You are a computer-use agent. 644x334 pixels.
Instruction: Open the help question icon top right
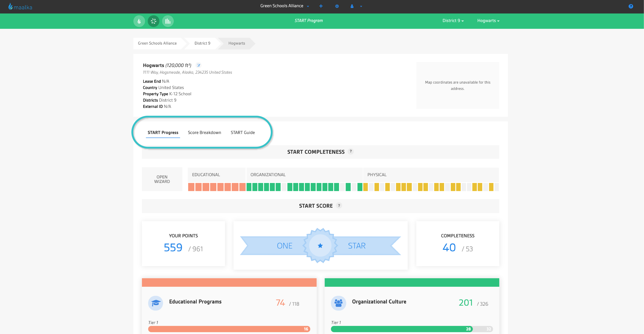pos(631,6)
